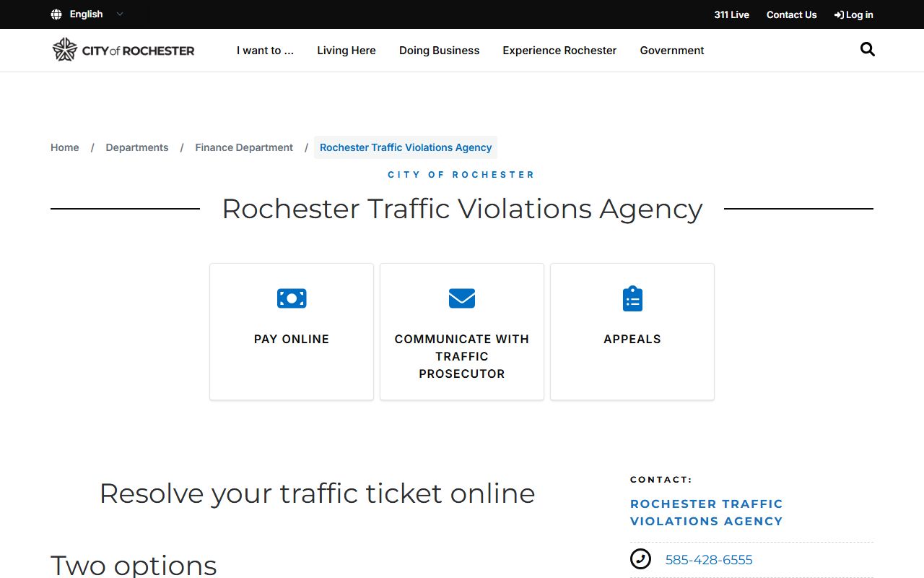Click the phone icon in contact section
The width and height of the screenshot is (924, 578).
coord(640,559)
